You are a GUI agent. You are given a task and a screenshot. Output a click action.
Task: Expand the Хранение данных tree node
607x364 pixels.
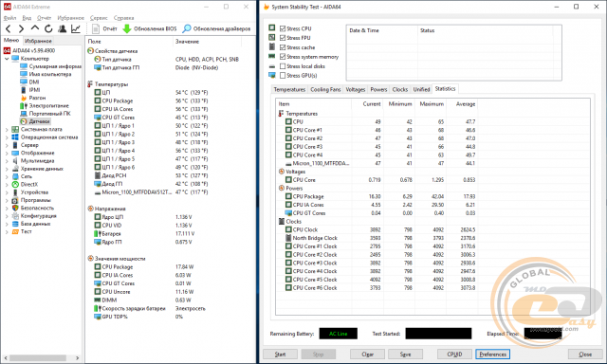click(x=7, y=169)
